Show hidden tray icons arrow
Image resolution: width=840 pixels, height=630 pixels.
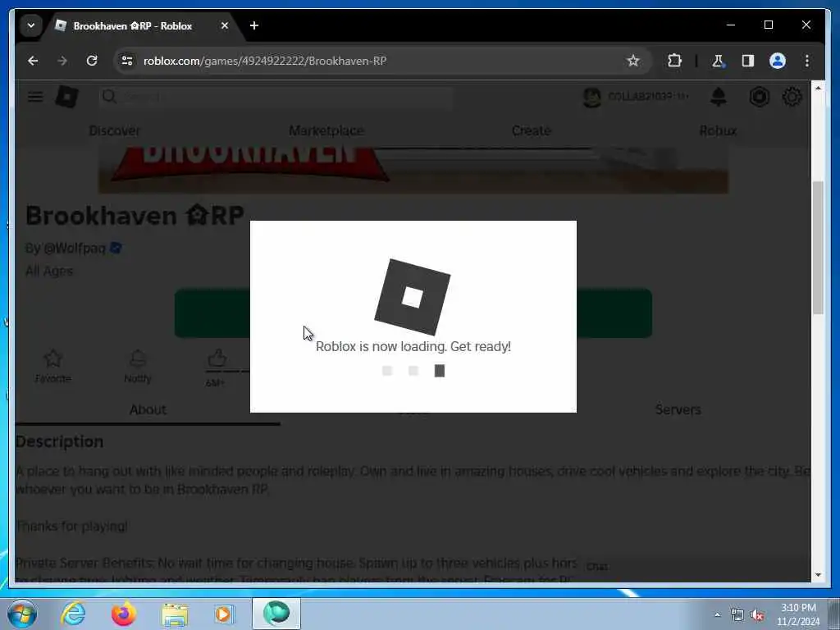tap(717, 615)
